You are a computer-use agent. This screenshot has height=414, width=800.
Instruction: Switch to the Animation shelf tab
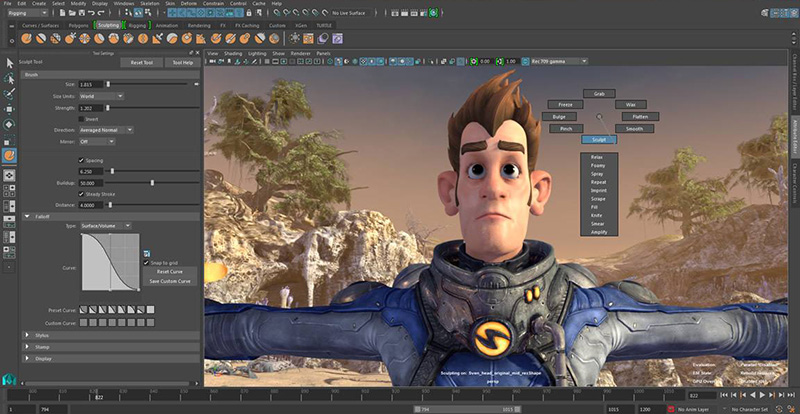click(x=167, y=26)
